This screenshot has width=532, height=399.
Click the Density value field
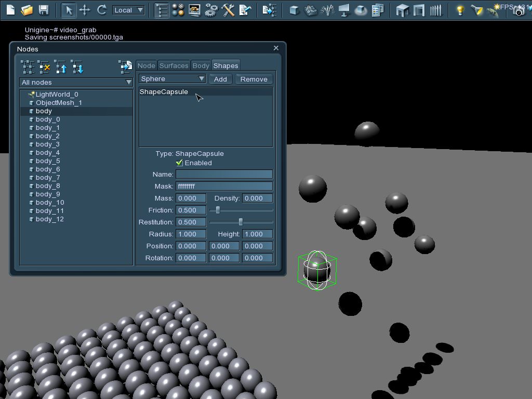pyautogui.click(x=257, y=198)
